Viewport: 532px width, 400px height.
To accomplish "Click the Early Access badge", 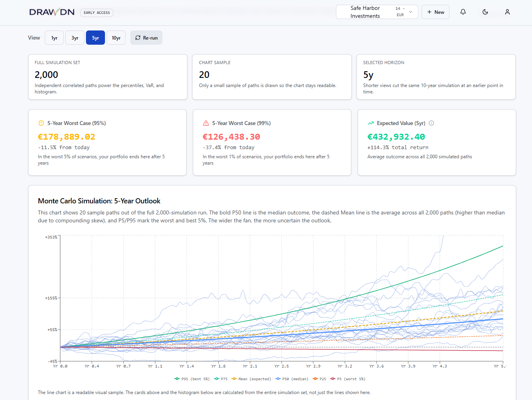I will click(x=97, y=13).
